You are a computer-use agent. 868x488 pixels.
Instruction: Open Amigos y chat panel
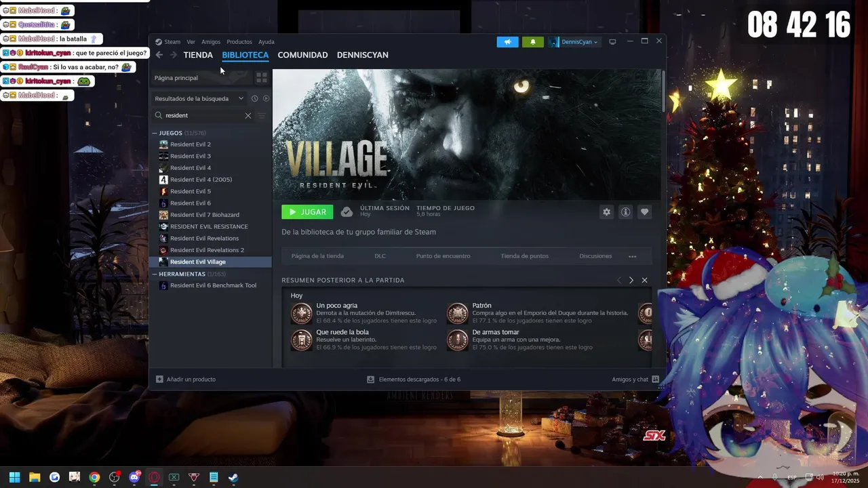635,380
